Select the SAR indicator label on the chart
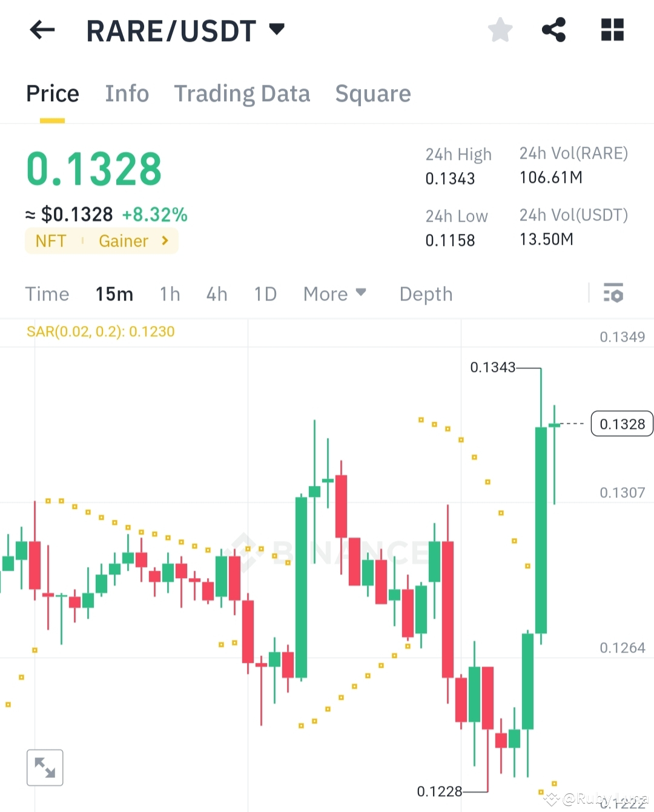Screen dimensions: 654x812 tap(101, 331)
